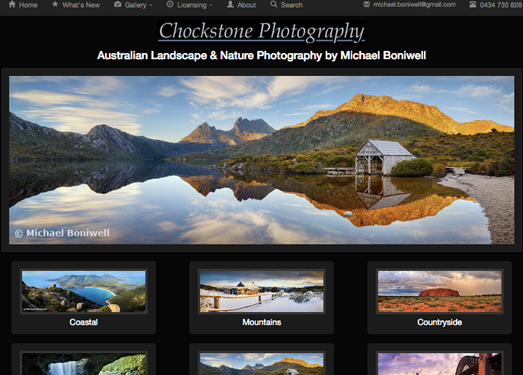Open the Gallery menu label
Screen dimensions: 523x375
pyautogui.click(x=135, y=5)
